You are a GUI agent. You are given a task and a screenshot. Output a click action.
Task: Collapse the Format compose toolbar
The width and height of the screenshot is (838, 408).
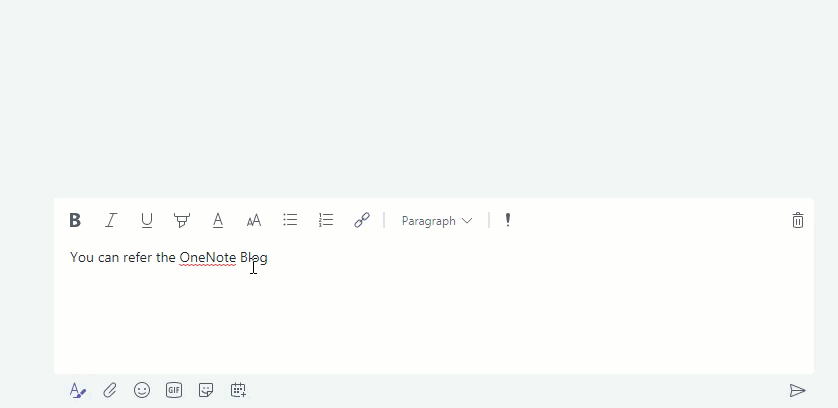pyautogui.click(x=78, y=391)
